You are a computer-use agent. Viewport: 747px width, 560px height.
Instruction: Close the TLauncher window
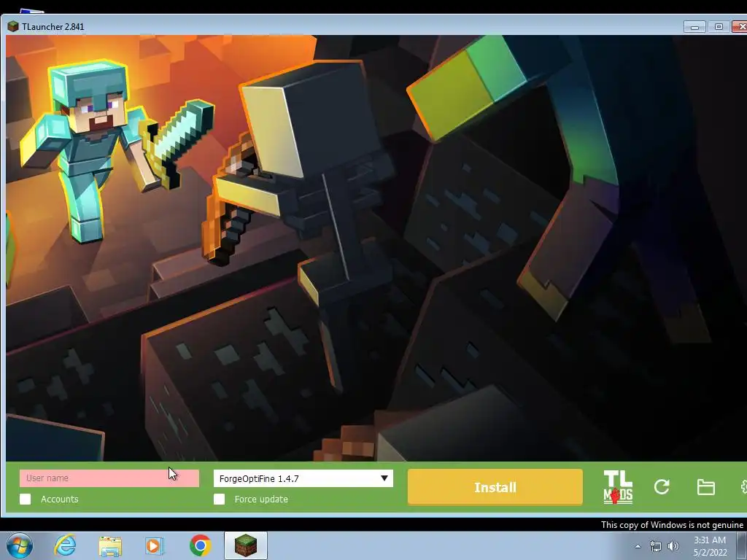(740, 27)
